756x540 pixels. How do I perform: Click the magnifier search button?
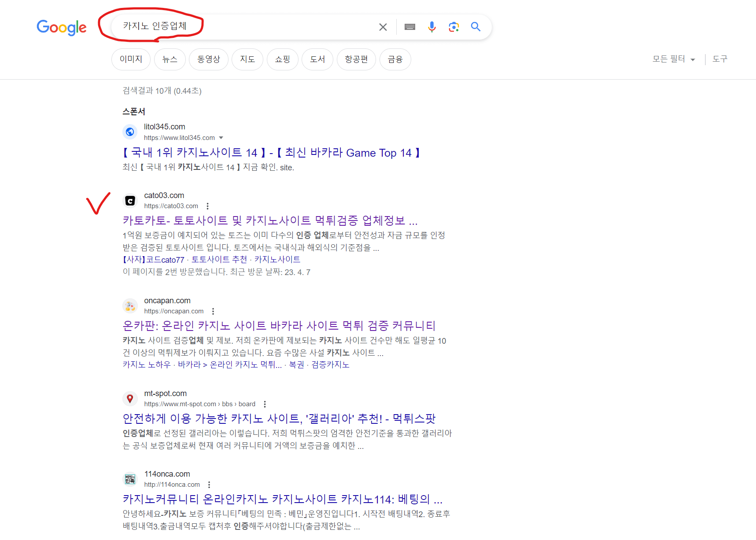click(x=476, y=27)
